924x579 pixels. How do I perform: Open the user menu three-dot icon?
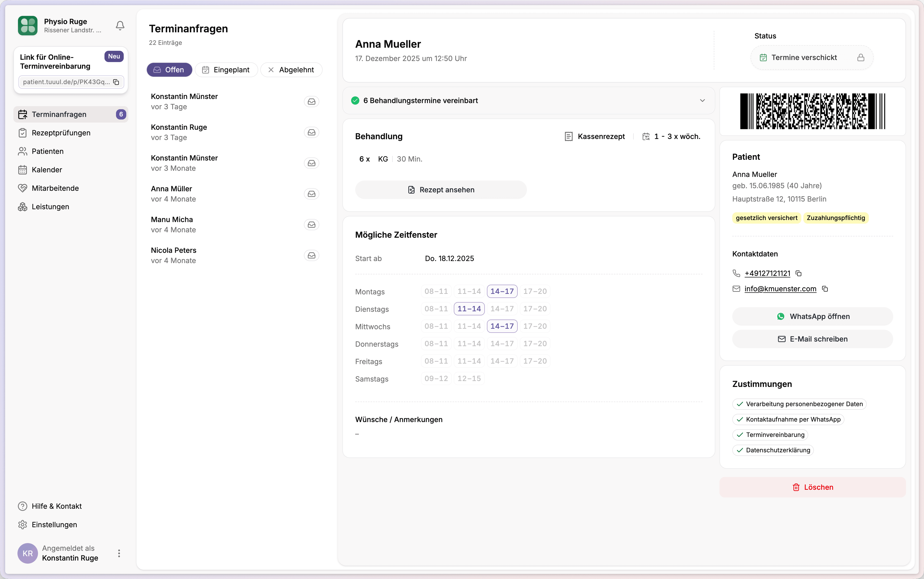(x=119, y=553)
